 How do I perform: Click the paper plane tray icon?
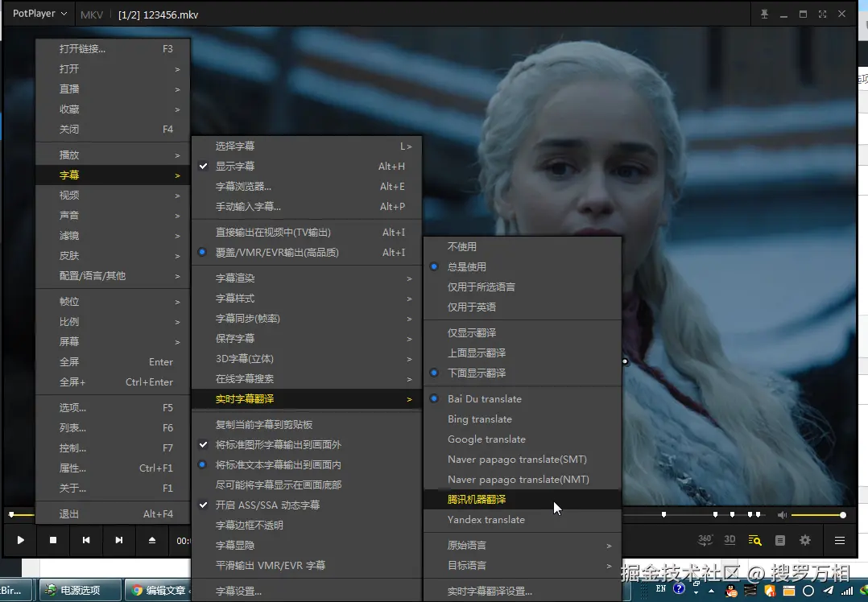point(828,591)
